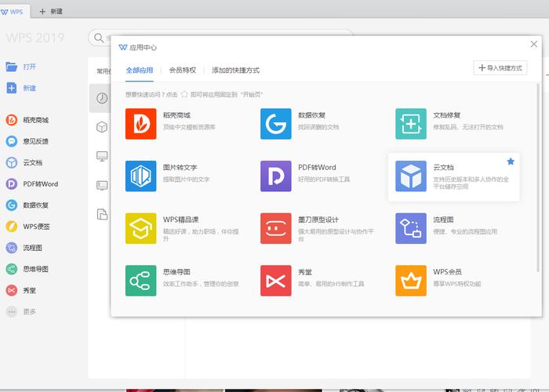549x392 pixels.
Task: Open 稻壳商城 app tile in 应用中心
Action: [140, 124]
